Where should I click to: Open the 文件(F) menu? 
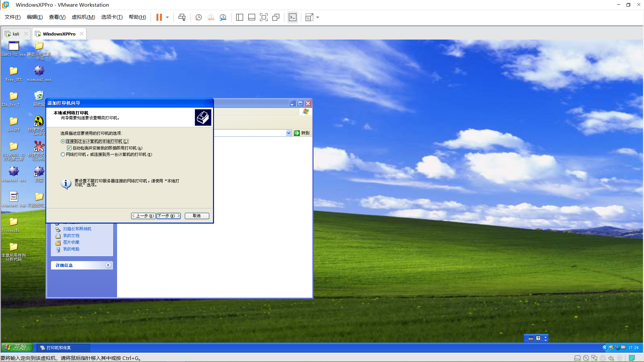point(13,17)
